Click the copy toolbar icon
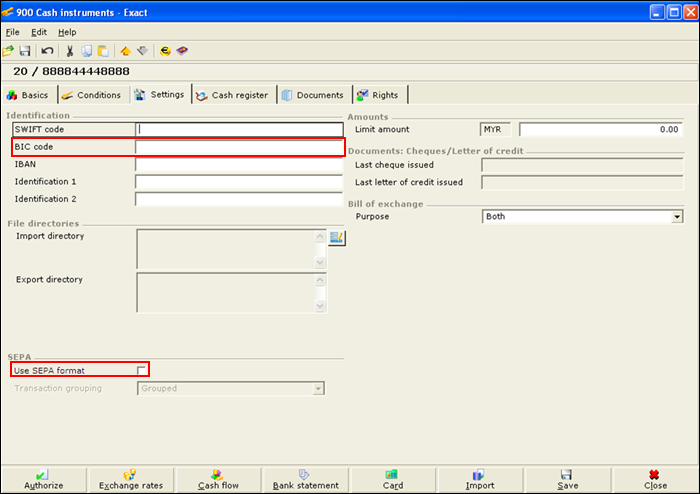700x494 pixels. tap(87, 50)
